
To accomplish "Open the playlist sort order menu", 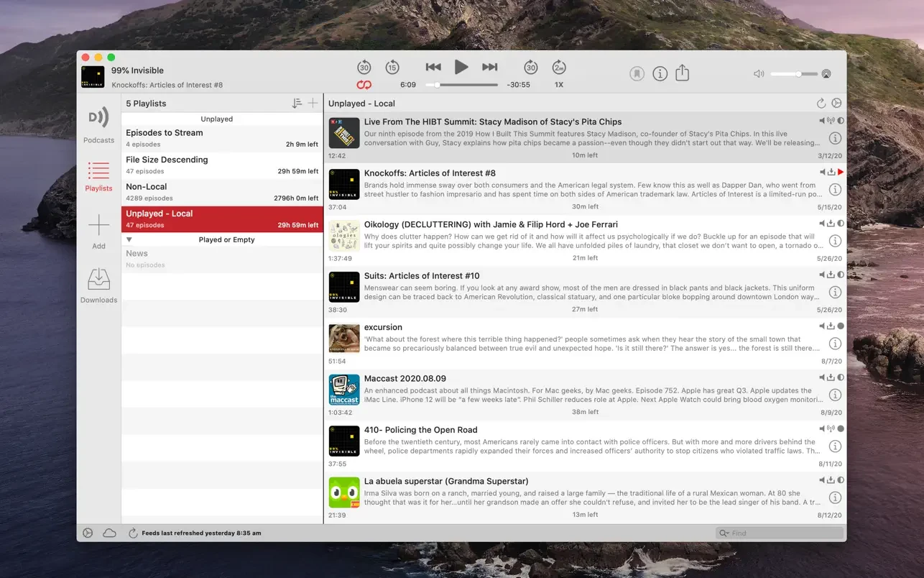I will coord(297,104).
